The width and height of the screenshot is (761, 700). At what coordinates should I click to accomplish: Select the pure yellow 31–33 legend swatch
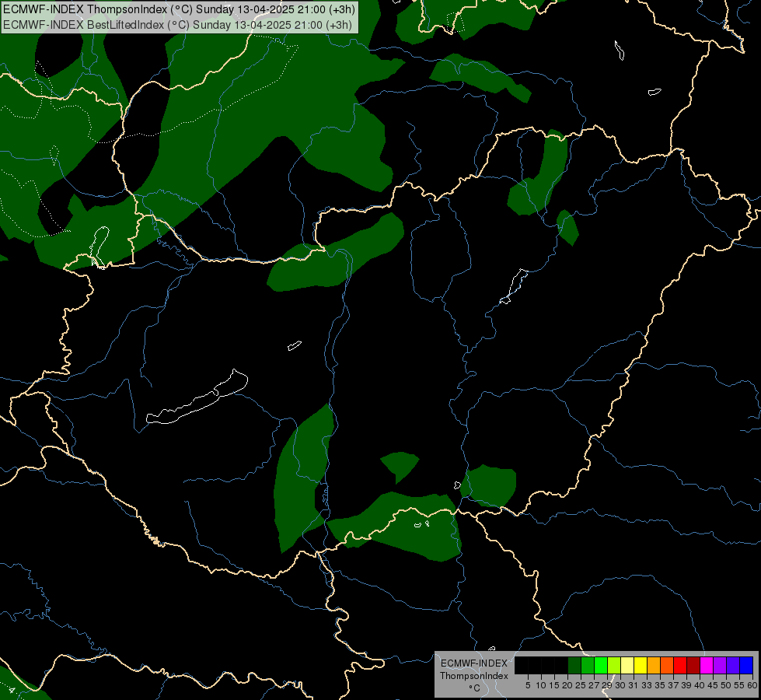point(641,665)
